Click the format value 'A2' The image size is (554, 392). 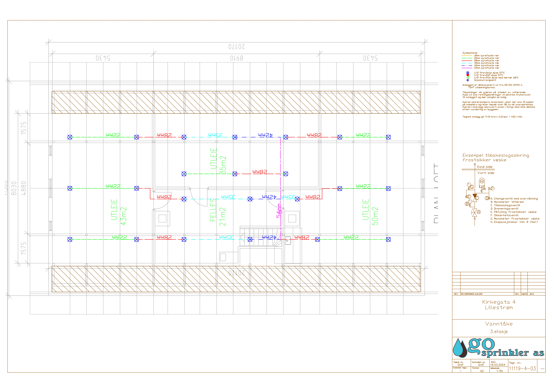pos(482,371)
